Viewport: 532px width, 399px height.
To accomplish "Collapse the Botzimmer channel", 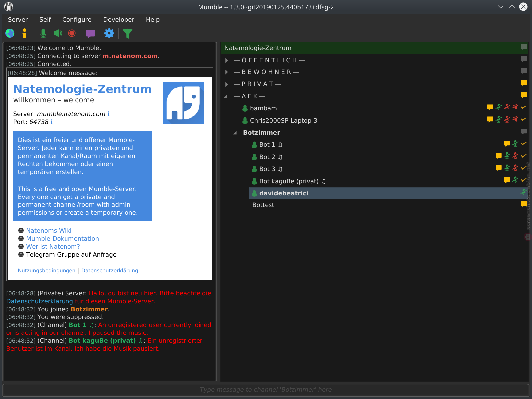I will (235, 133).
